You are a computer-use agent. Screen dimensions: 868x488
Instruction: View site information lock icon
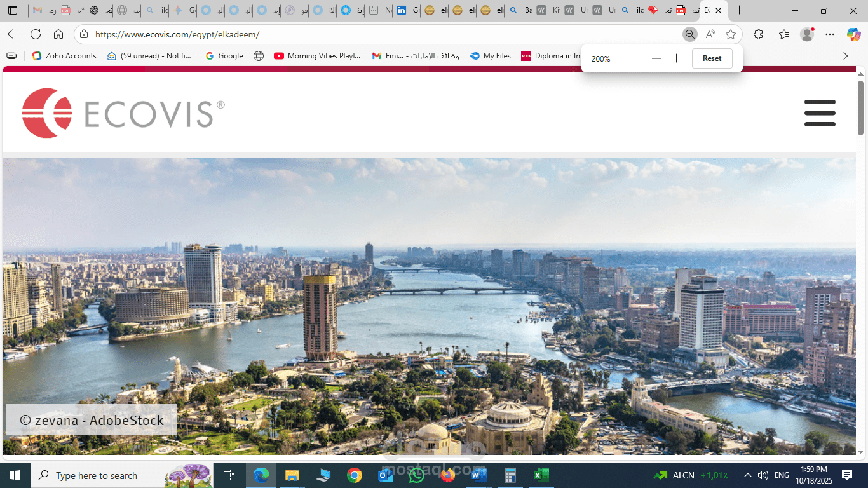tap(84, 34)
